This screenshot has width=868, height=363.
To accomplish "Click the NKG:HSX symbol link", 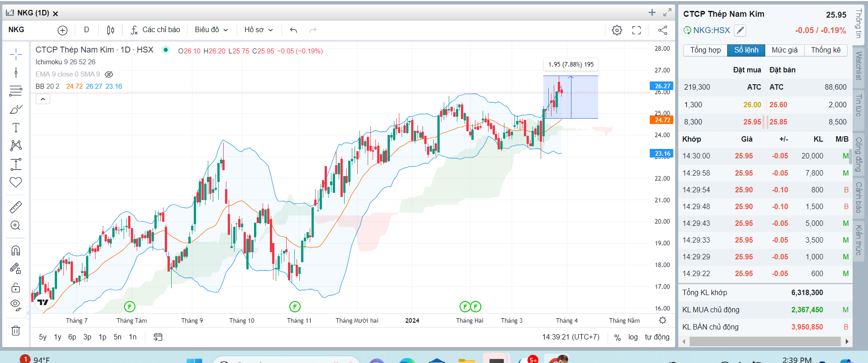I will pyautogui.click(x=711, y=30).
